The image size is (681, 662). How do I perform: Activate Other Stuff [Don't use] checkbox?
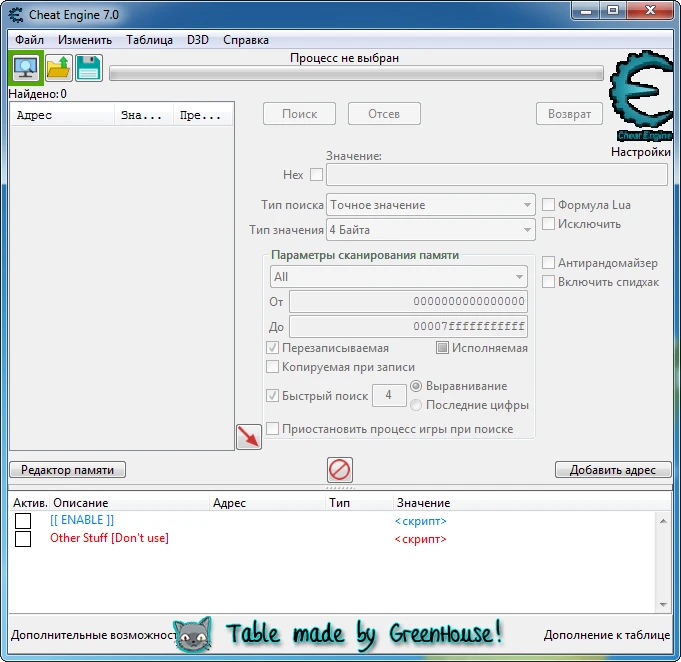click(23, 539)
